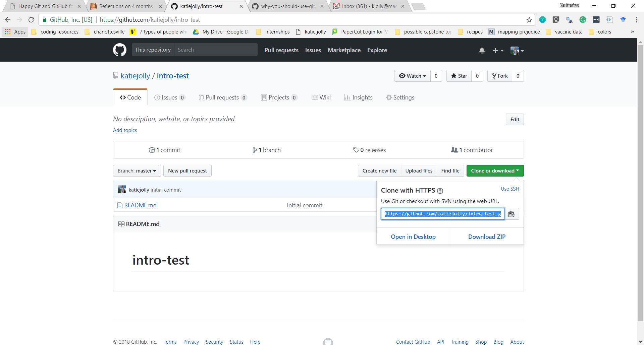This screenshot has width=644, height=345.
Task: Click Explore in the top navigation
Action: tap(377, 50)
